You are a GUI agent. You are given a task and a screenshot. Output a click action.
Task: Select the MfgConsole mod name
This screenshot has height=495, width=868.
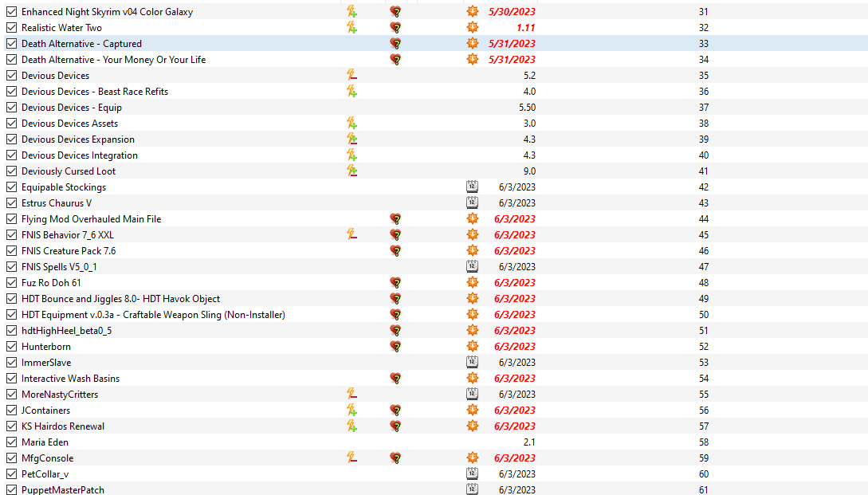(47, 458)
